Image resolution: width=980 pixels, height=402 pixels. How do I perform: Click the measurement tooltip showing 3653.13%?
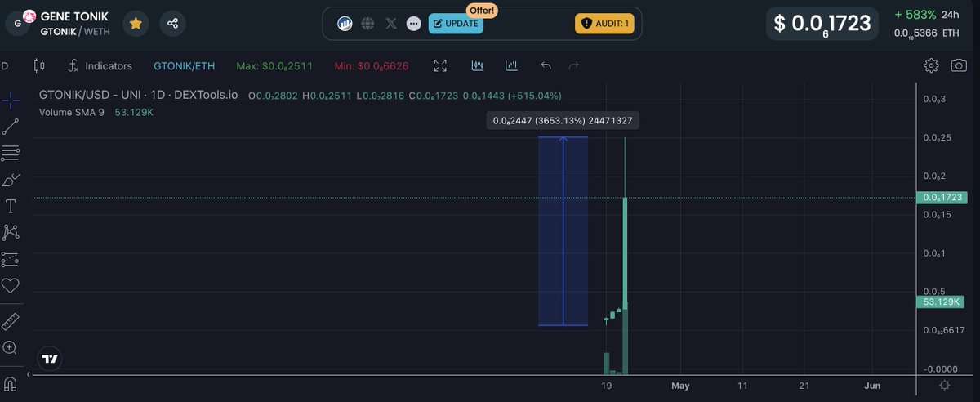(563, 121)
